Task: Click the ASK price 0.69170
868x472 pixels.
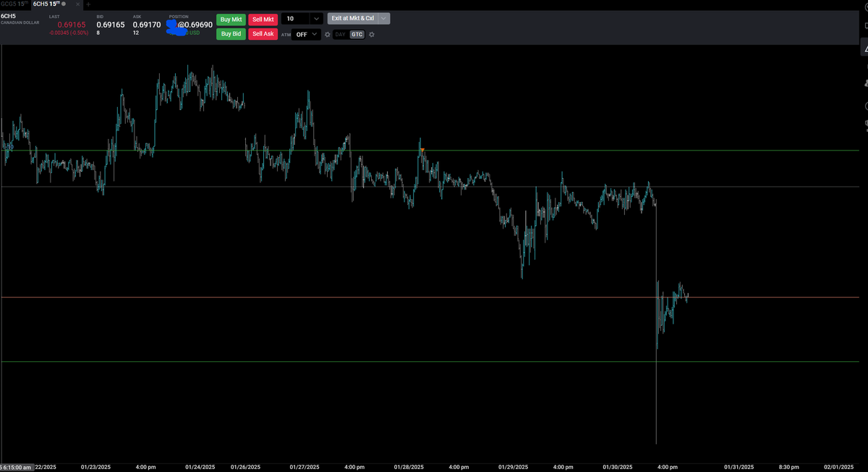Action: (x=147, y=25)
